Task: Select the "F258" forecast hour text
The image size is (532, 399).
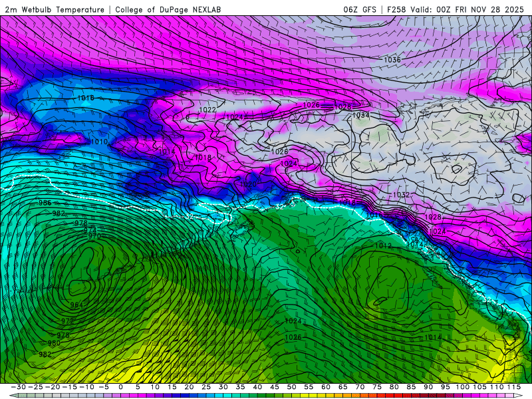Action: pos(396,9)
